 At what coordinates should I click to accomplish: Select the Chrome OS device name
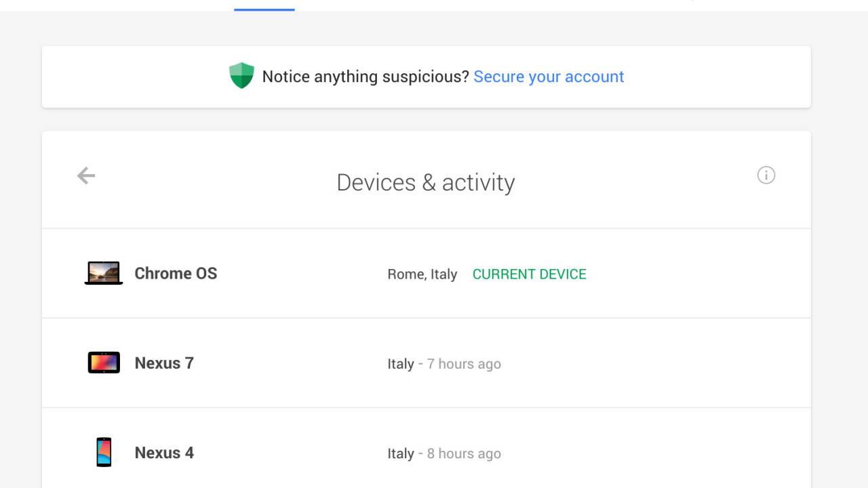(176, 274)
